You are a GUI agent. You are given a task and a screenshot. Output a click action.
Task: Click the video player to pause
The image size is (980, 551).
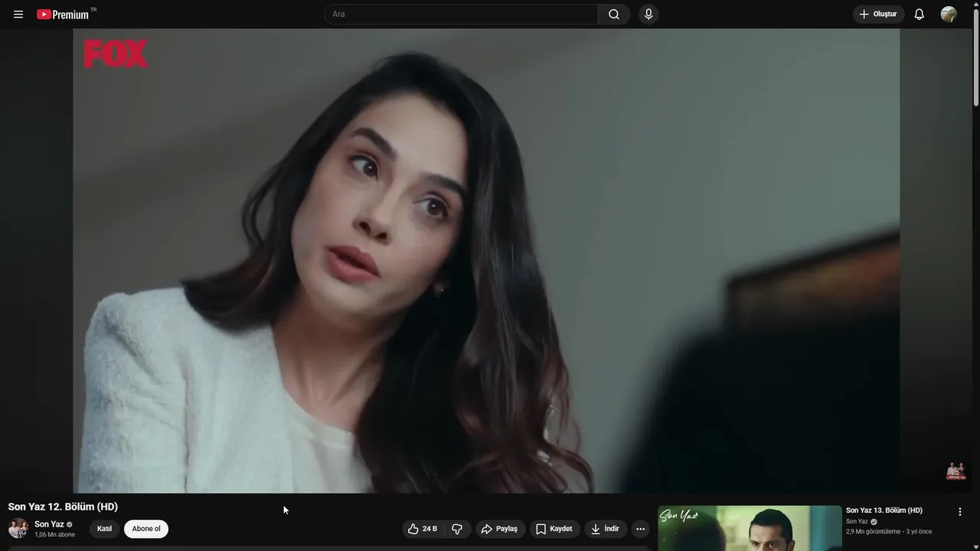click(x=486, y=261)
